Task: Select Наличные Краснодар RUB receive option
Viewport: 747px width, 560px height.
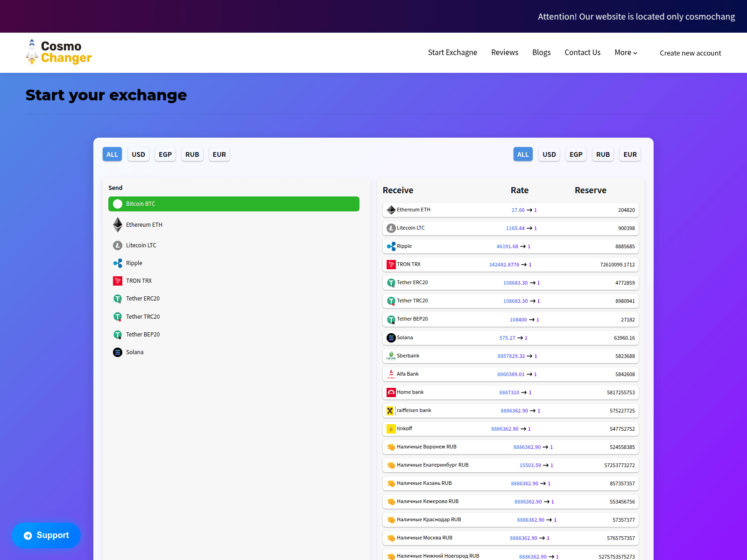Action: click(511, 520)
